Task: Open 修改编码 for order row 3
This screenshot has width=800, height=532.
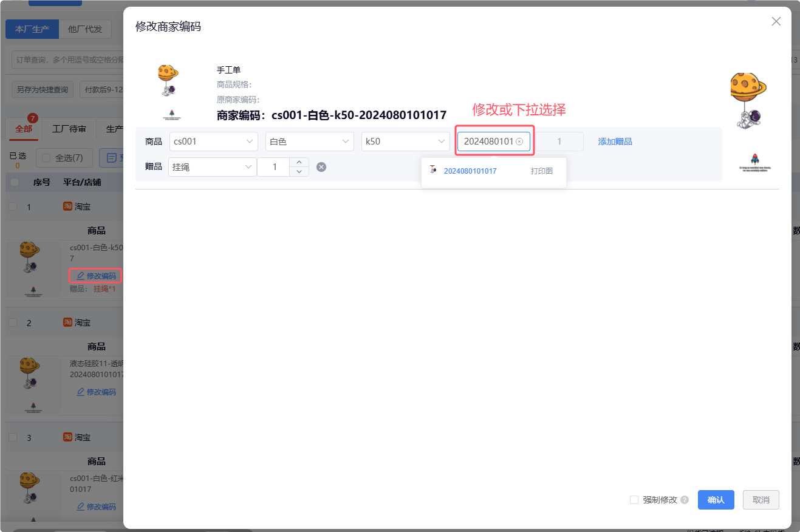Action: click(96, 506)
